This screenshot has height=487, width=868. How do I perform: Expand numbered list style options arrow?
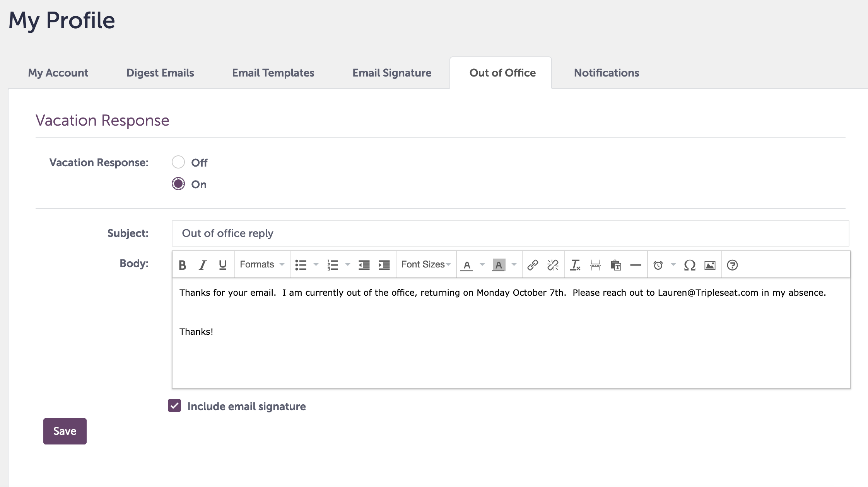click(348, 265)
